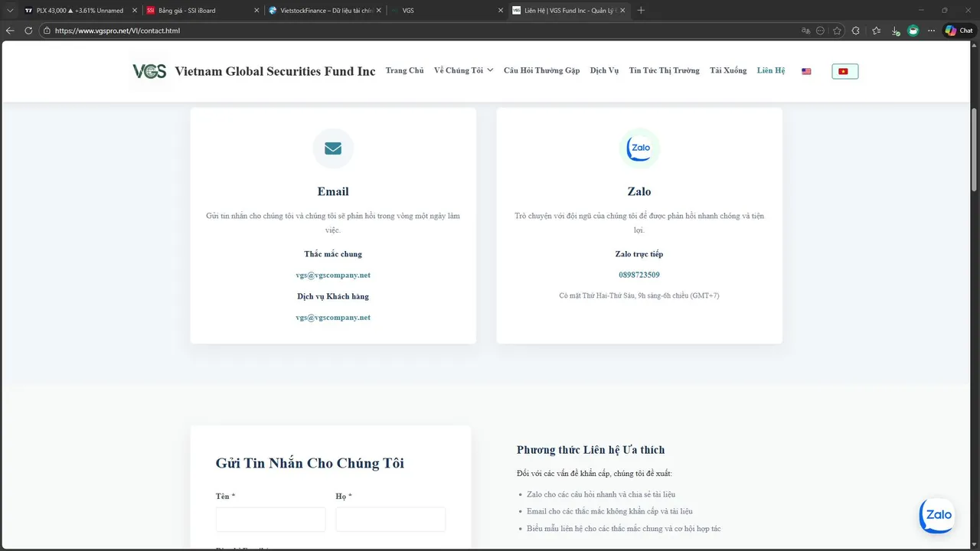This screenshot has height=551, width=980.
Task: Click the green coffee cup profile icon
Action: [x=913, y=31]
